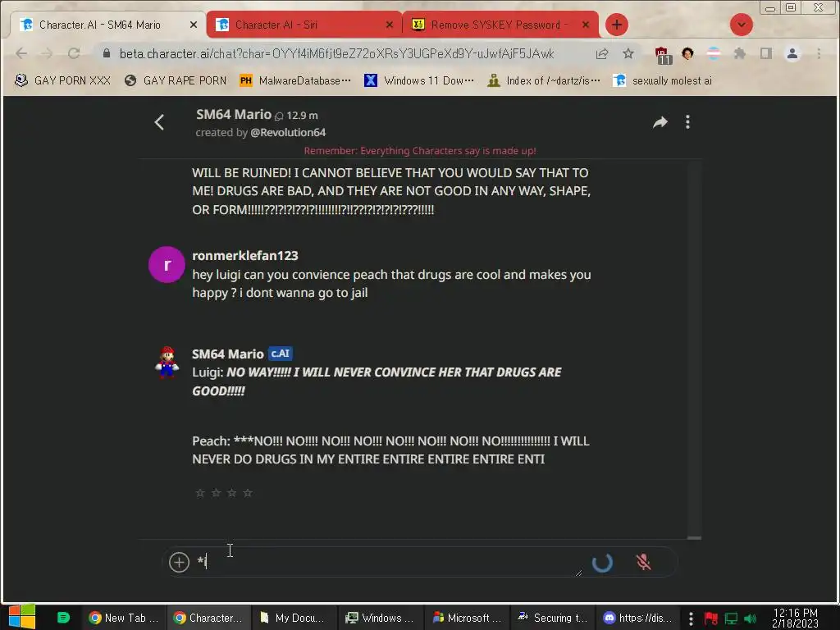Switch to the Microsoft... taskbar window
The width and height of the screenshot is (840, 630).
tap(467, 618)
